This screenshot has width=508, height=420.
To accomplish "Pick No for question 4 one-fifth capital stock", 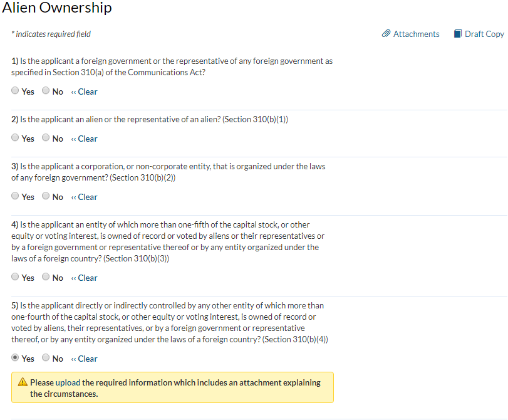I will [x=46, y=277].
